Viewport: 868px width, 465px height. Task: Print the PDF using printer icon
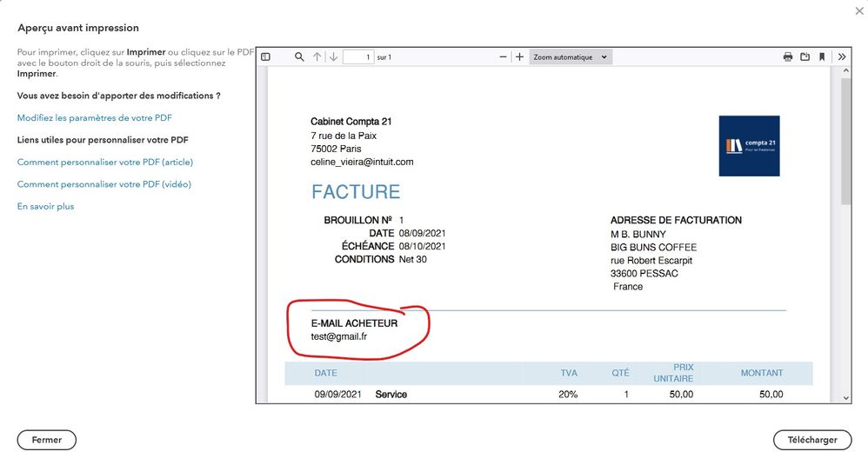click(x=788, y=57)
